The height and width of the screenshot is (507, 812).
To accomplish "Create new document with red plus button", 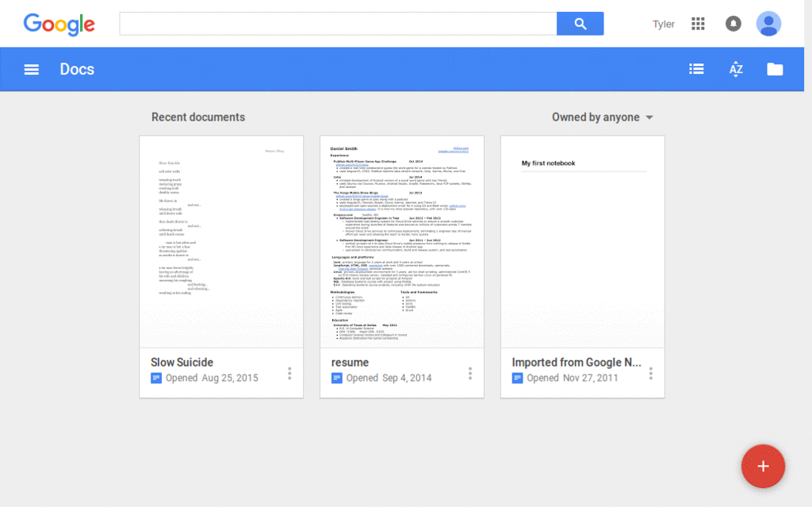I will tap(763, 466).
